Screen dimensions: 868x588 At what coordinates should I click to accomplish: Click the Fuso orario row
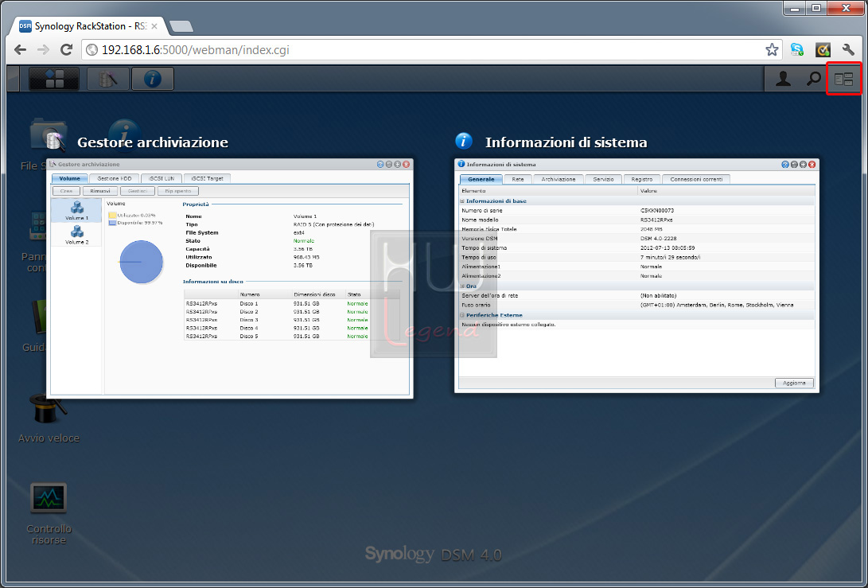click(637, 305)
